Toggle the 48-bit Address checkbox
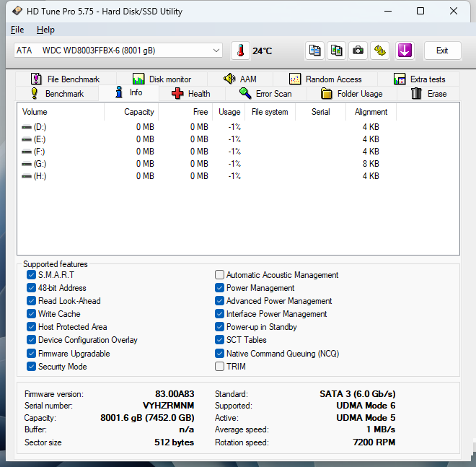Screen dimensions: 476x467 [x=31, y=288]
